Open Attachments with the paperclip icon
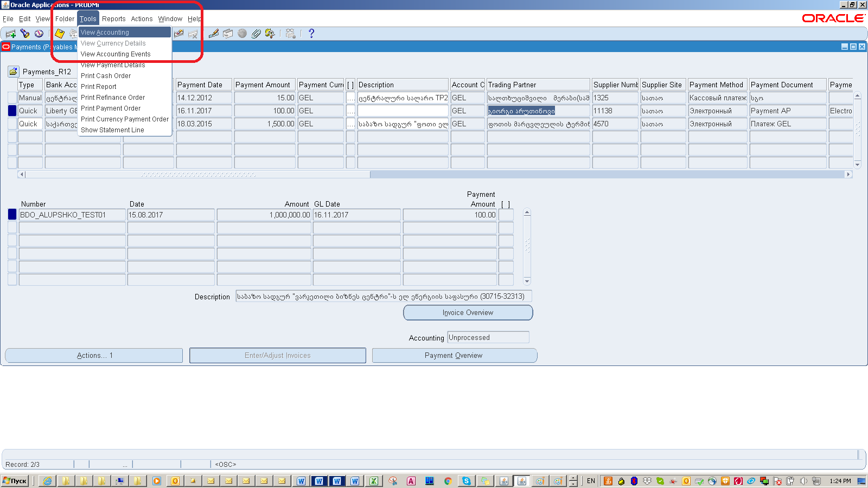 [256, 33]
